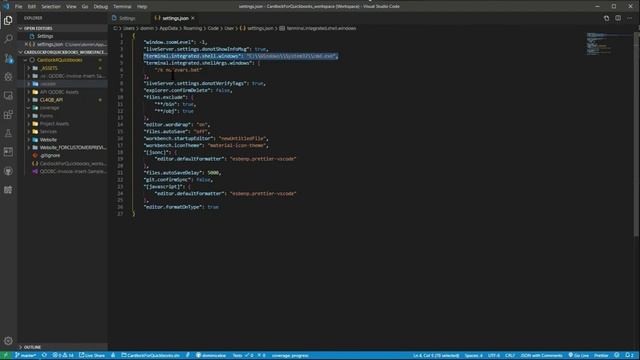Open the Terminal menu
The height and width of the screenshot is (360, 640).
pyautogui.click(x=122, y=7)
